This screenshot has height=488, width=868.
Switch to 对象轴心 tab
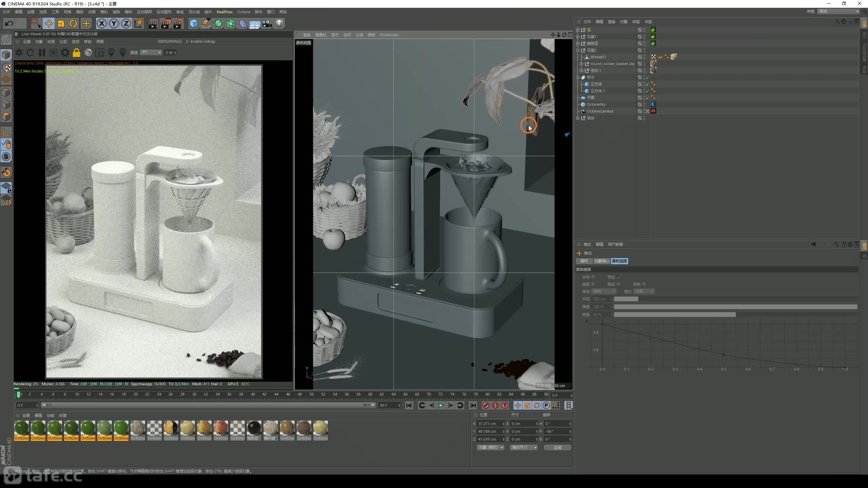[x=601, y=261]
